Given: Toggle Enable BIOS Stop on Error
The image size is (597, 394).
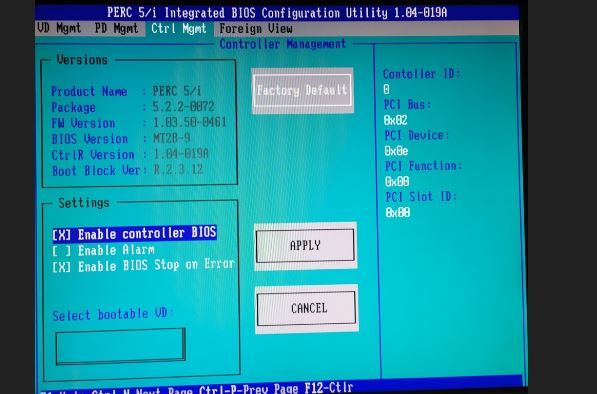Looking at the screenshot, I should [x=143, y=265].
